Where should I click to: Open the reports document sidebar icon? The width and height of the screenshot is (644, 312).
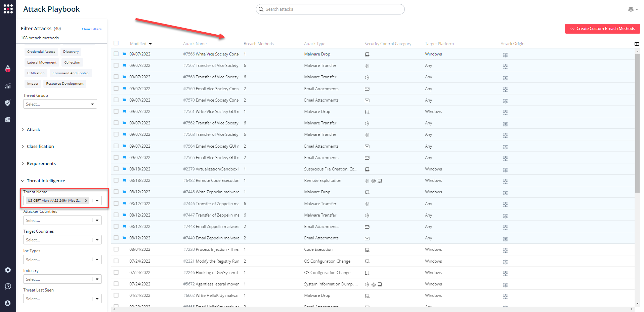click(x=8, y=119)
